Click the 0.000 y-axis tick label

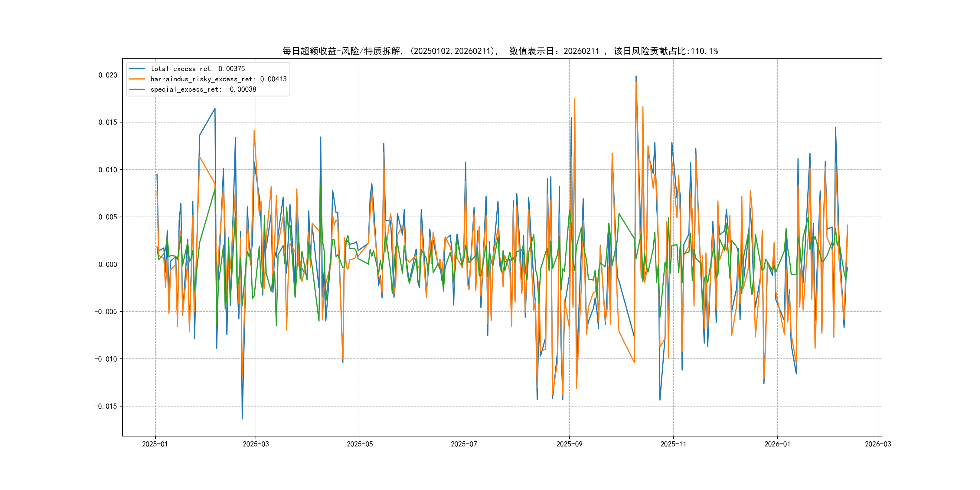point(108,264)
